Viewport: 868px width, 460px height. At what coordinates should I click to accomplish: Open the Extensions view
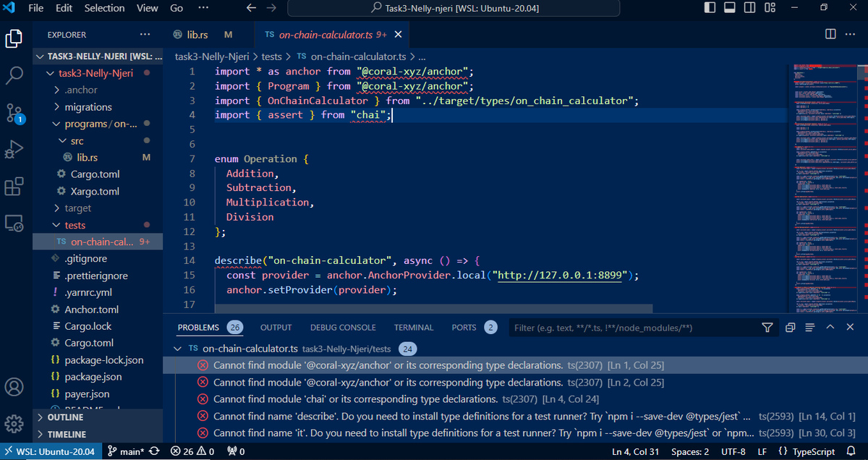click(x=14, y=186)
